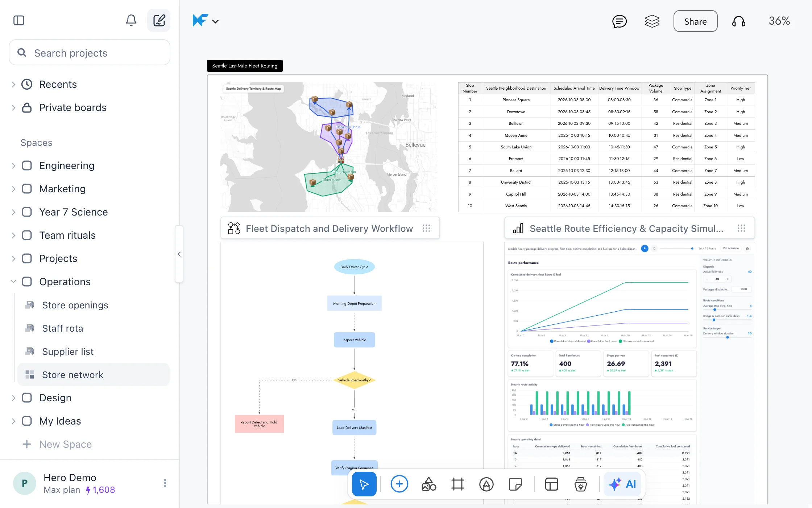Open the AI assistant button
This screenshot has height=508, width=812.
[623, 484]
